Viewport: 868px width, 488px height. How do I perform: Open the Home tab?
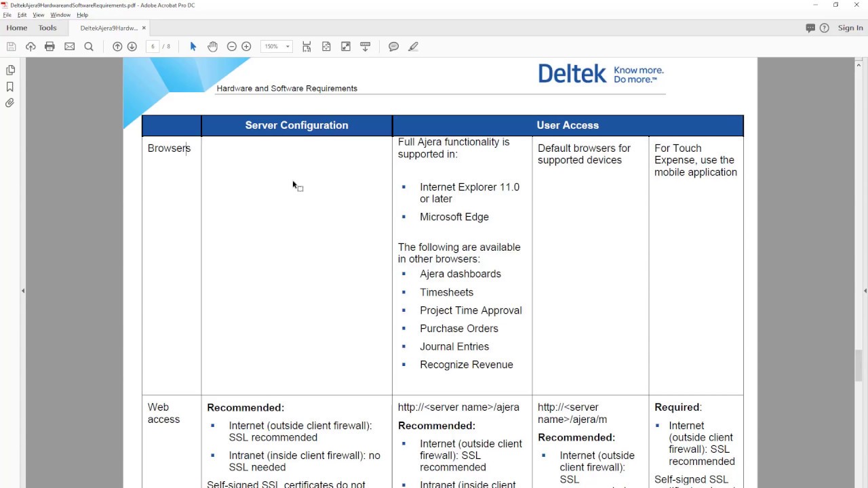click(17, 28)
